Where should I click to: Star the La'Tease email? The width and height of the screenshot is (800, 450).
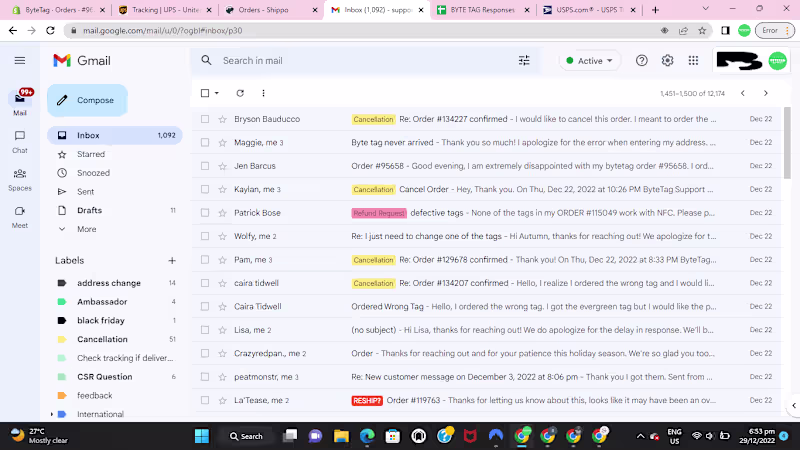pos(222,401)
